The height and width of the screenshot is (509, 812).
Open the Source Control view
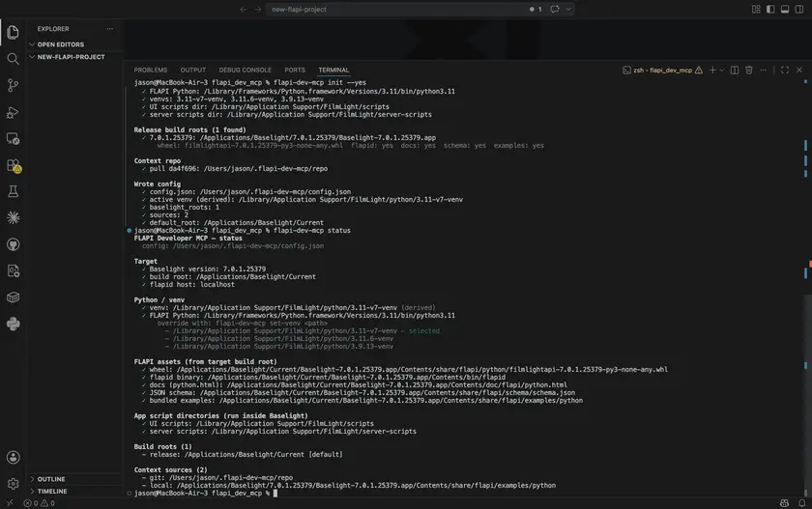(x=13, y=85)
